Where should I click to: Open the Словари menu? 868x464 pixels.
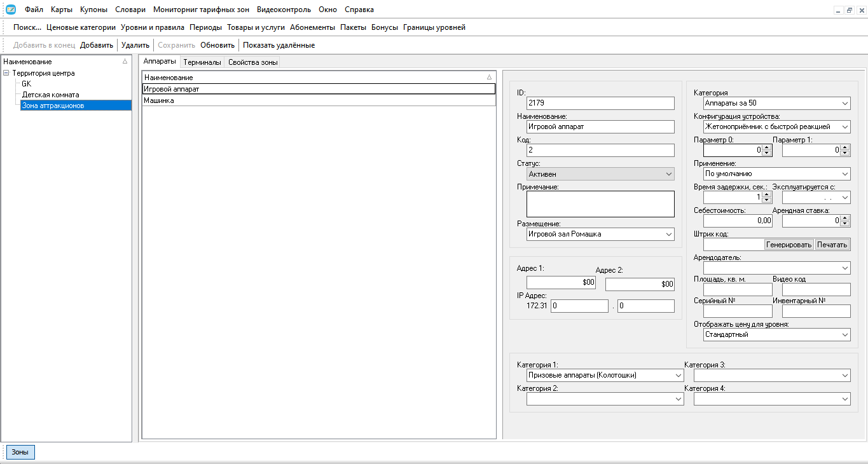130,10
